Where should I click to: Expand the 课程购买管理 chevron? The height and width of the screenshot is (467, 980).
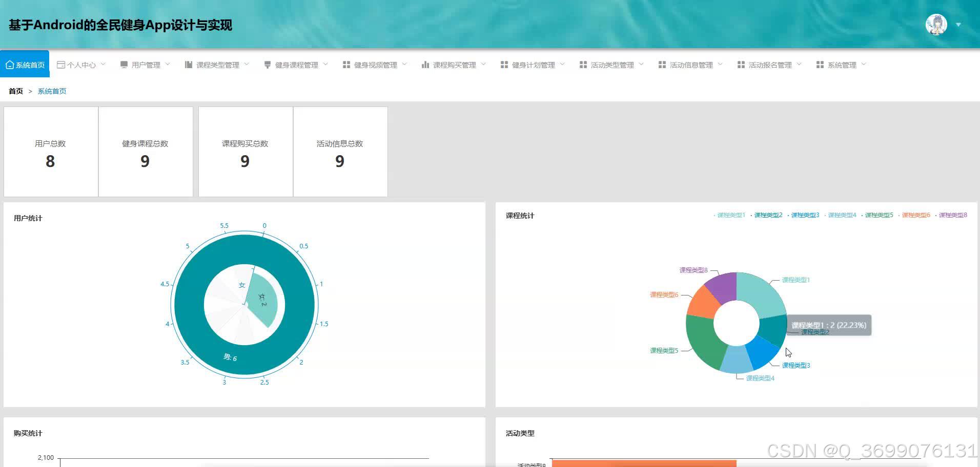483,64
